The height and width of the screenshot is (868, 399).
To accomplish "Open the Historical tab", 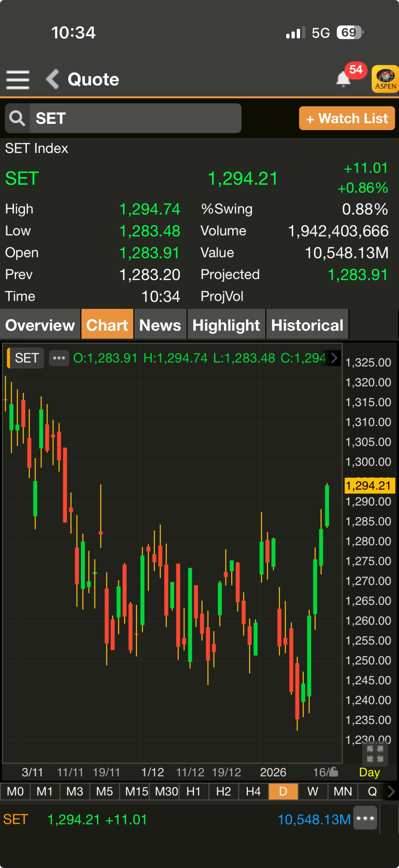I will [307, 325].
